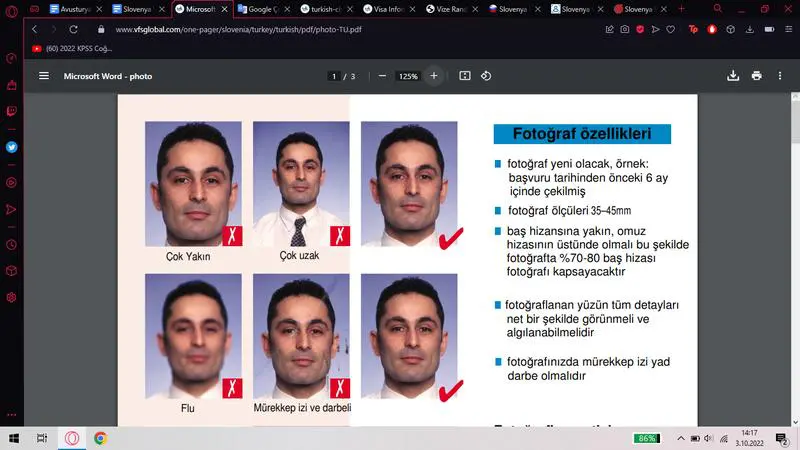Open the notification center

pos(782,438)
